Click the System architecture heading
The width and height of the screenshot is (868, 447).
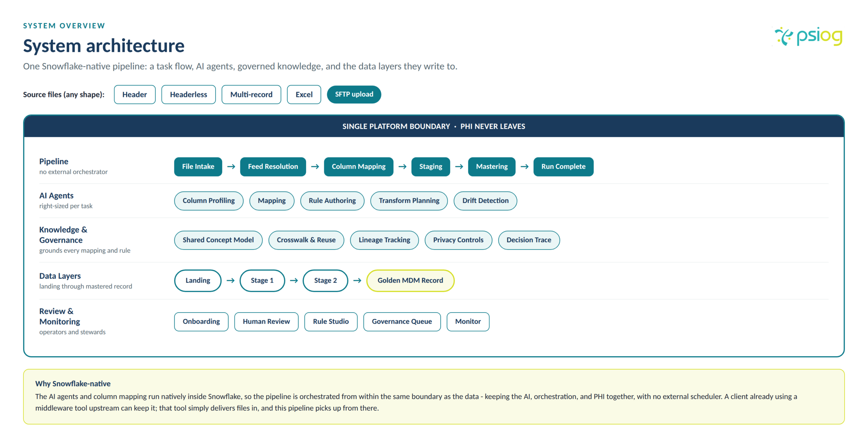tap(104, 46)
